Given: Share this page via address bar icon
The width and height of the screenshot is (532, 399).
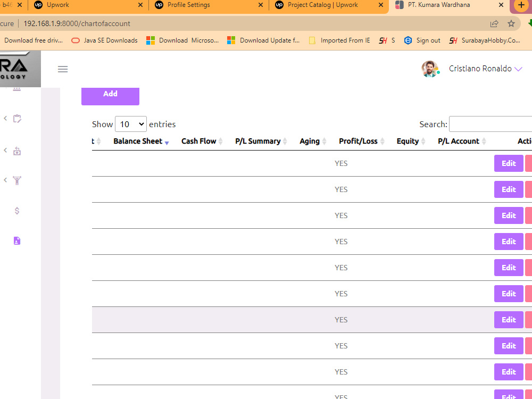Looking at the screenshot, I should pos(494,23).
